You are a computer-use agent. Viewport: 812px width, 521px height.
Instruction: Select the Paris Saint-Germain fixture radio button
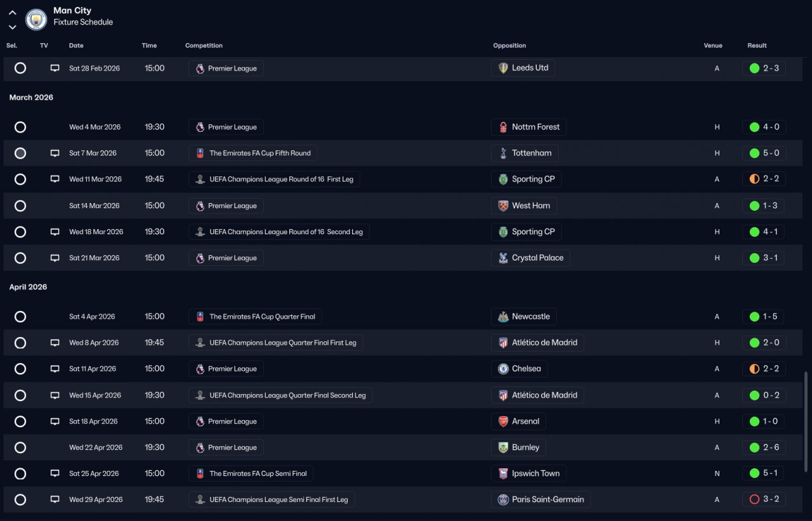tap(20, 499)
